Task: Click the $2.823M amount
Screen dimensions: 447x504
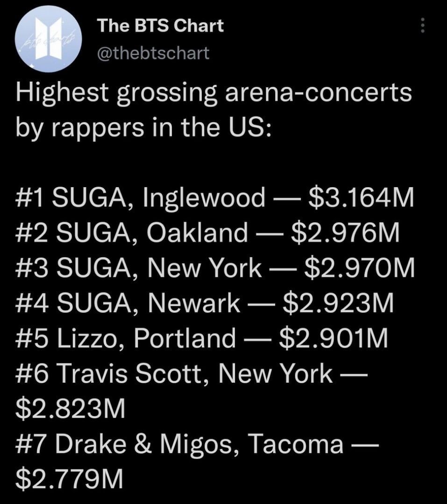Action: click(x=70, y=409)
